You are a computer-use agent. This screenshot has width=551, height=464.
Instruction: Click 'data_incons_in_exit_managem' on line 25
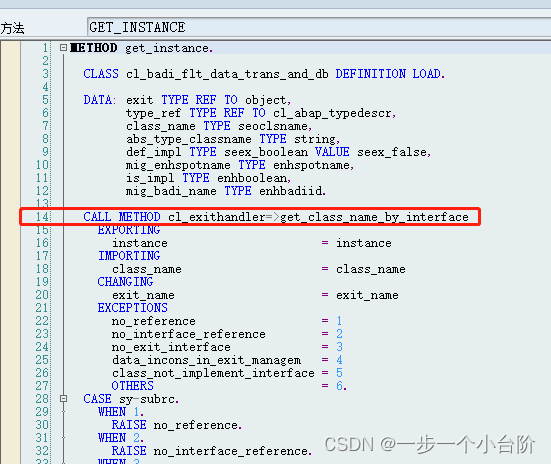206,360
